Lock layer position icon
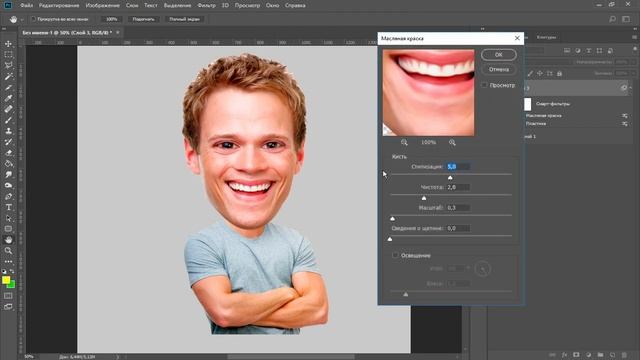The height and width of the screenshot is (360, 640). [x=540, y=73]
